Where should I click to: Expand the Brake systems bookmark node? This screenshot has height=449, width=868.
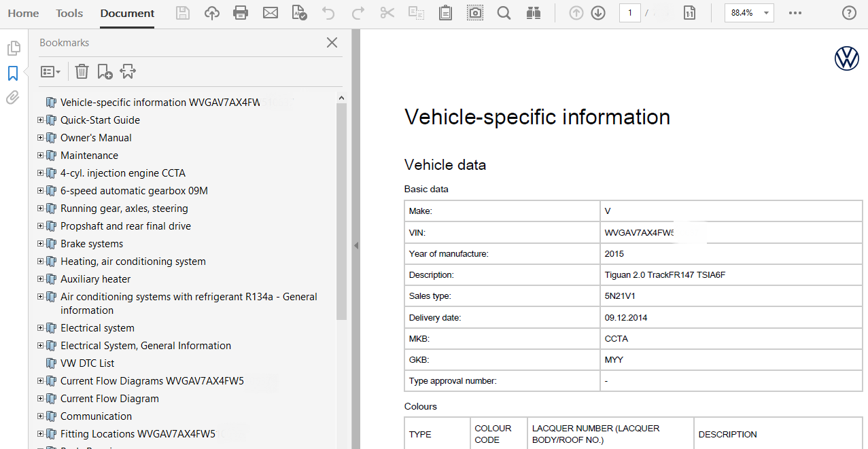(41, 244)
